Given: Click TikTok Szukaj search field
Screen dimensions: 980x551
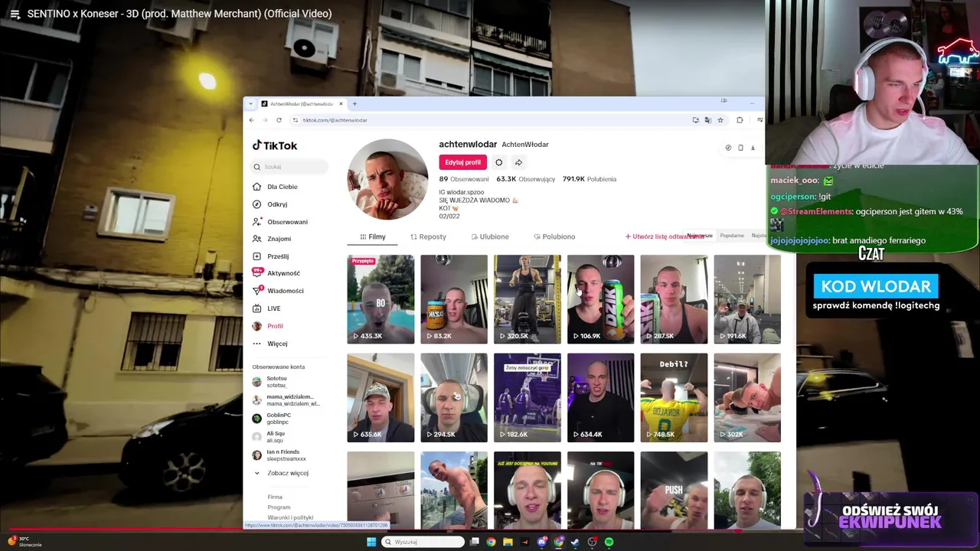Looking at the screenshot, I should 290,167.
